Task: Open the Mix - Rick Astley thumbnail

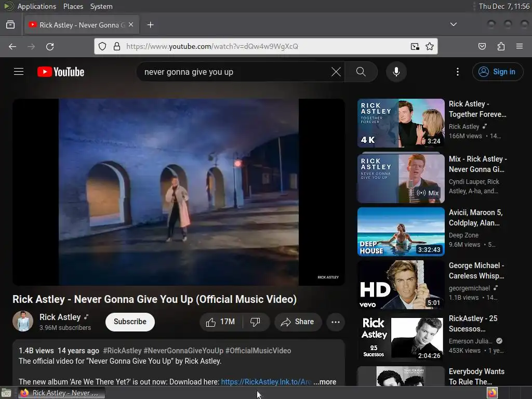Action: [401, 179]
